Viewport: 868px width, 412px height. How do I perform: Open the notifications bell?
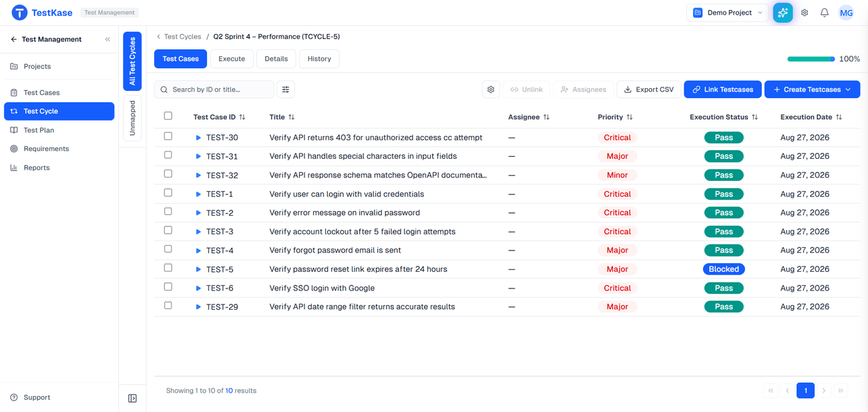pos(825,13)
